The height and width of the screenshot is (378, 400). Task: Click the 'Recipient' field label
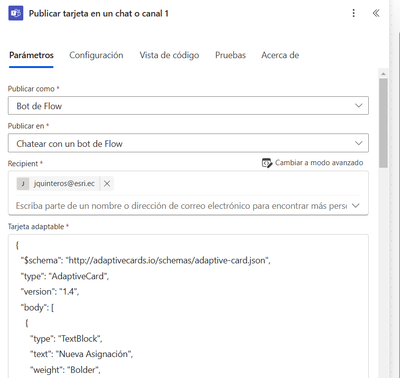pos(23,164)
